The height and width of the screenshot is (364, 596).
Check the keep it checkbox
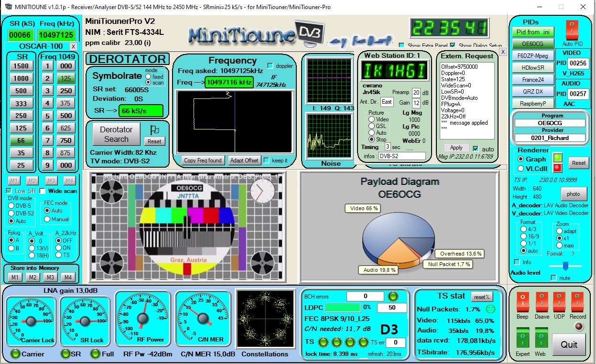click(267, 160)
